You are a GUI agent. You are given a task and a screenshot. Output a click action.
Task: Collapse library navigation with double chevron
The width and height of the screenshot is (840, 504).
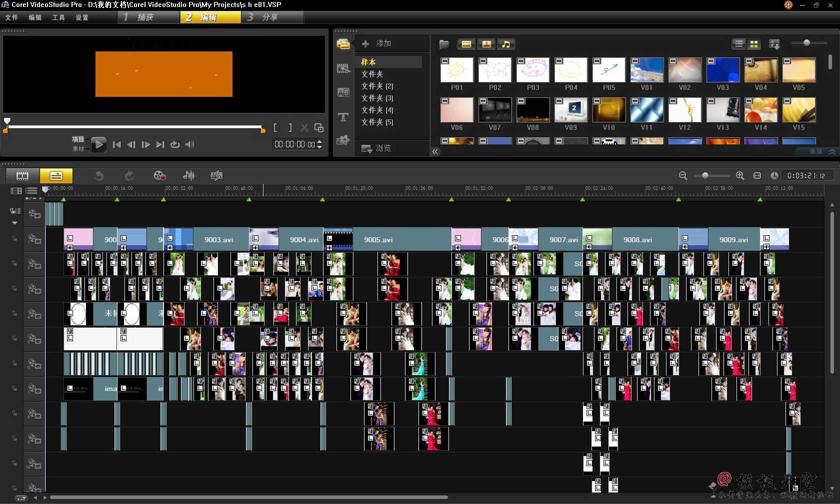pos(435,151)
